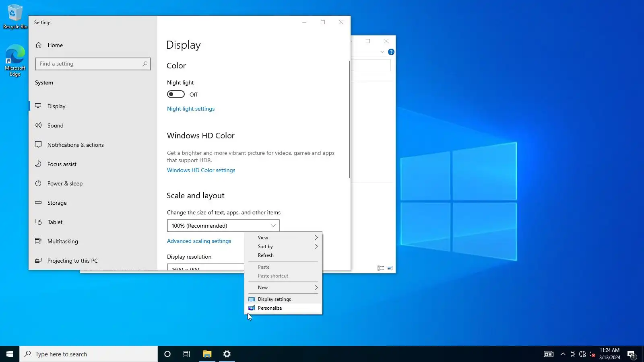
Task: Turn on the Night light toggle
Action: [176, 94]
